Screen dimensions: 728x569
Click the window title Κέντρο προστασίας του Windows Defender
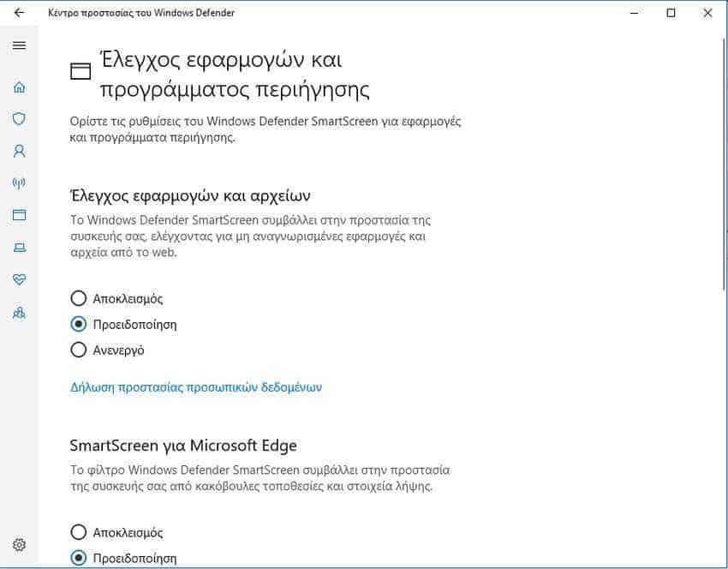click(x=141, y=13)
